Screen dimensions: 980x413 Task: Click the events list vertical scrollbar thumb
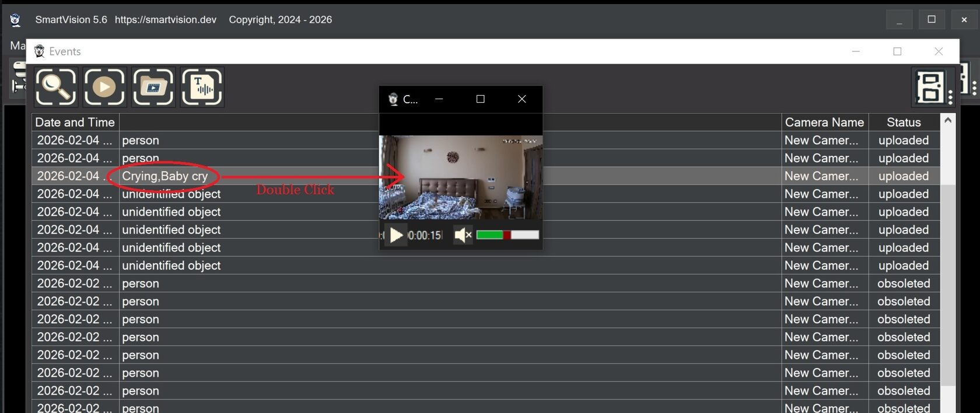[948, 286]
